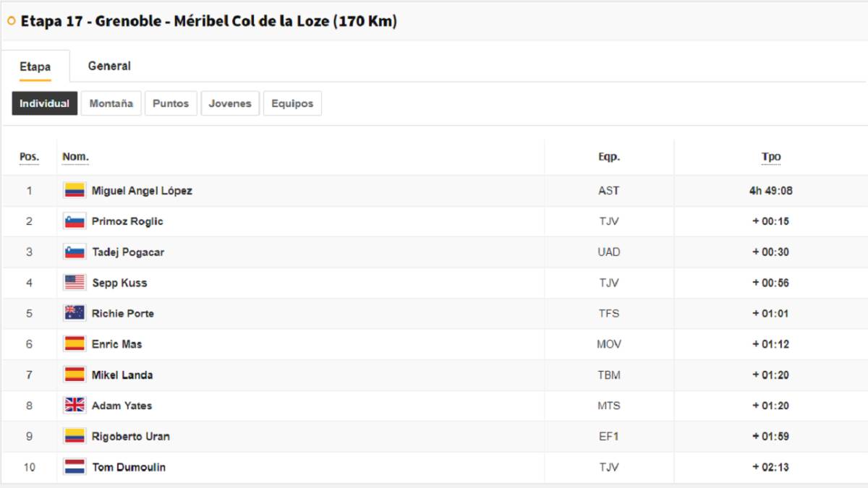Viewport: 868px width, 488px height.
Task: Click the UK flag next to Adam Yates
Action: click(75, 406)
